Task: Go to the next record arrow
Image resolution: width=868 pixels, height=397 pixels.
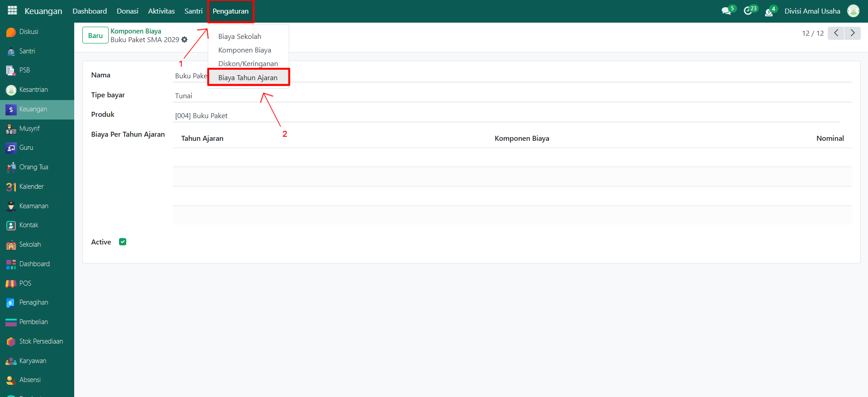Action: [852, 33]
